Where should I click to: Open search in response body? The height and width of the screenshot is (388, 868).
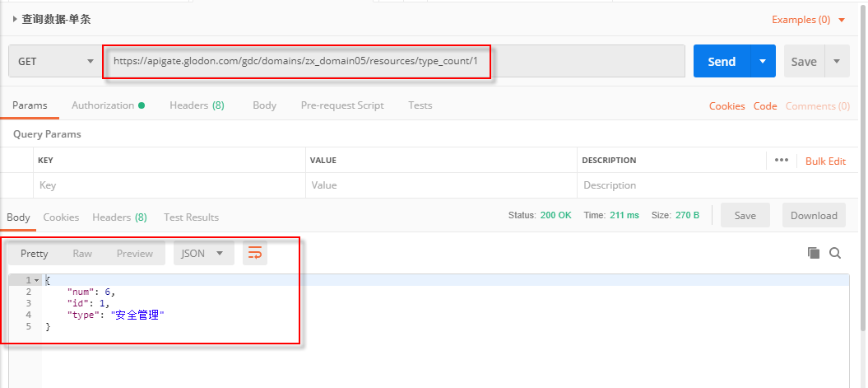point(835,253)
